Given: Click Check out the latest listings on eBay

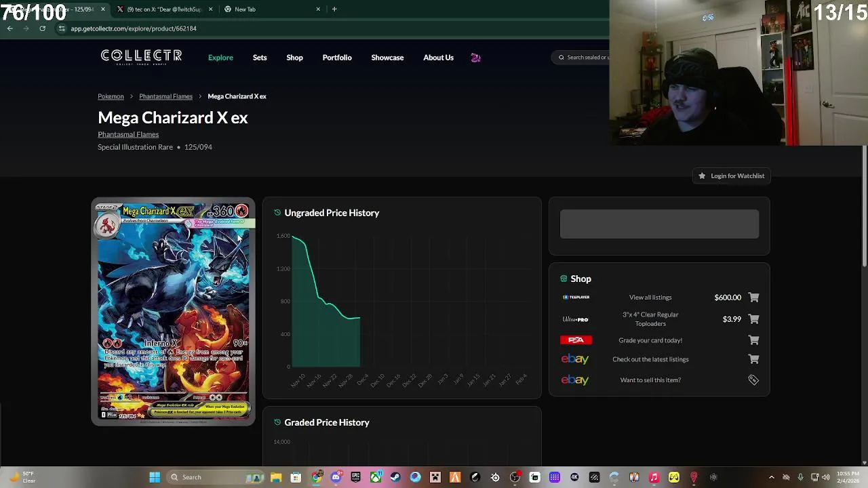Looking at the screenshot, I should tap(650, 359).
